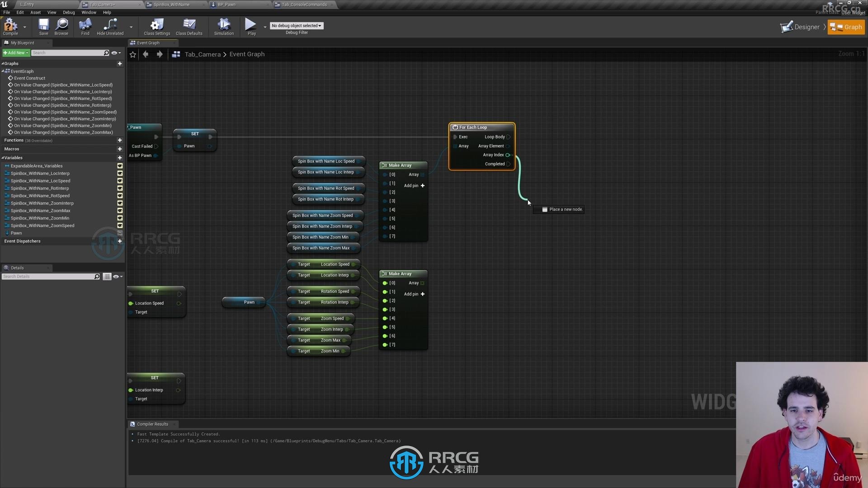Open the Window menu
Image resolution: width=868 pixels, height=488 pixels.
coord(88,13)
